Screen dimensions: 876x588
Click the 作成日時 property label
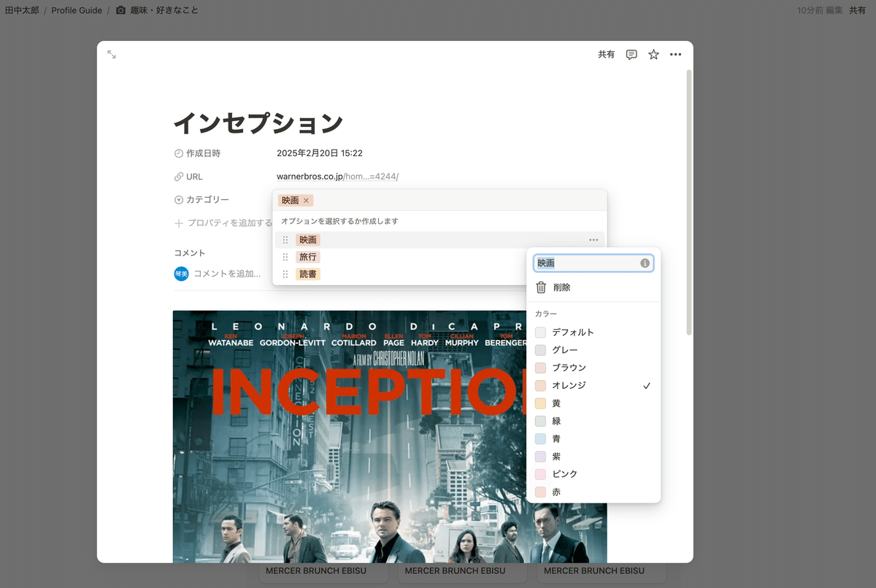[x=203, y=153]
